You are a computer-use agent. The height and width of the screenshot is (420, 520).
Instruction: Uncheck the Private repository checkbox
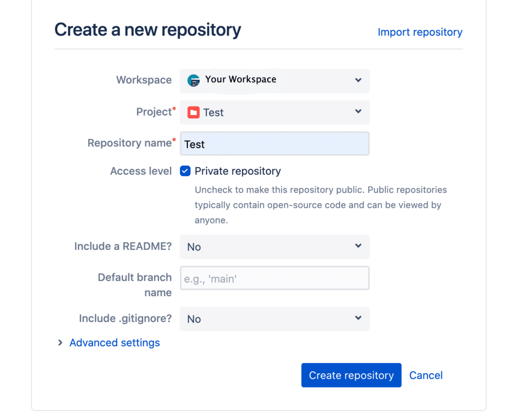(185, 171)
